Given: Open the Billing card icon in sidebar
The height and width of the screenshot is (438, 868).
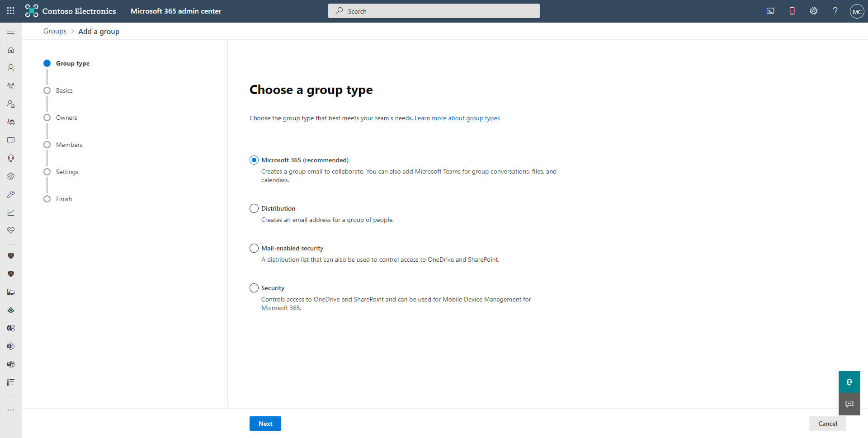Looking at the screenshot, I should pyautogui.click(x=11, y=140).
